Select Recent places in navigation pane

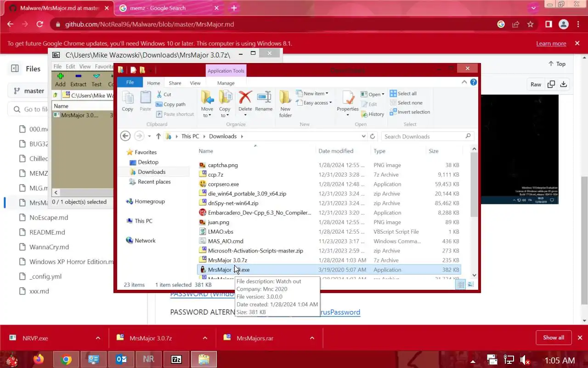point(154,182)
